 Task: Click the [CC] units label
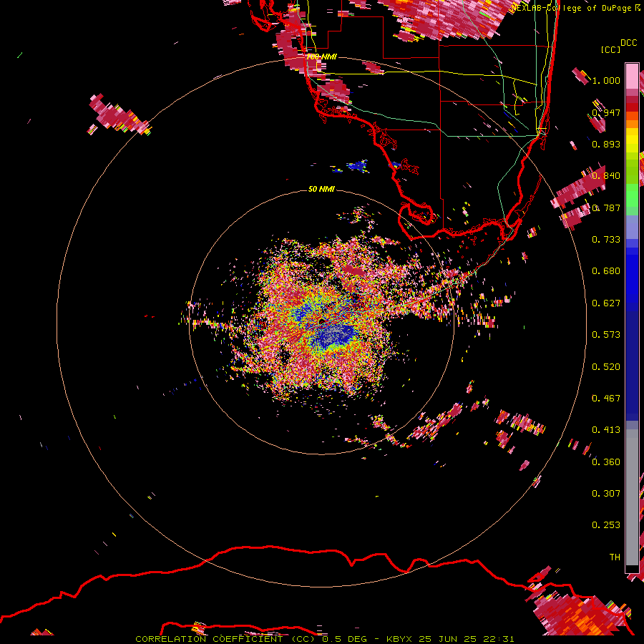pyautogui.click(x=611, y=50)
